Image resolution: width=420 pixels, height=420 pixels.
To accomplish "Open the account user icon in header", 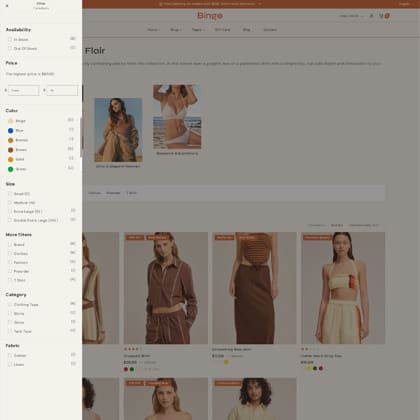I will pos(371,16).
